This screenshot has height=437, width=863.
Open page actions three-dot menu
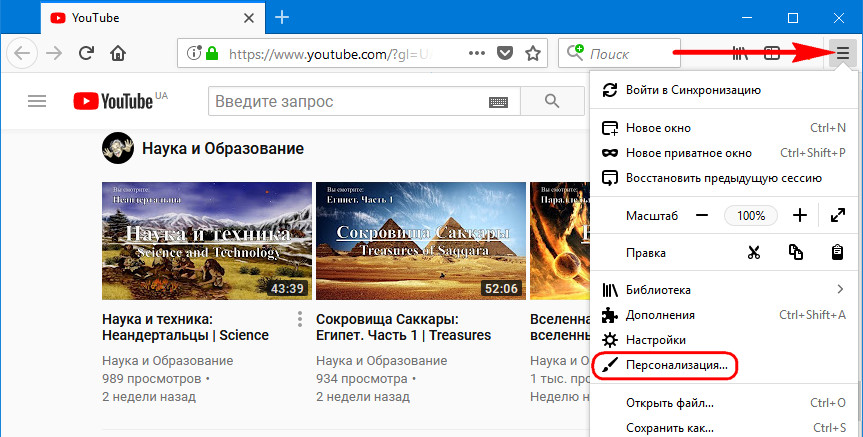pos(478,53)
